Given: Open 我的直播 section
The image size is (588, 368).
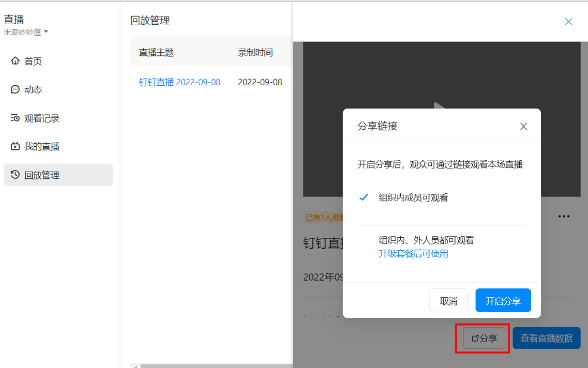Looking at the screenshot, I should click(x=41, y=146).
